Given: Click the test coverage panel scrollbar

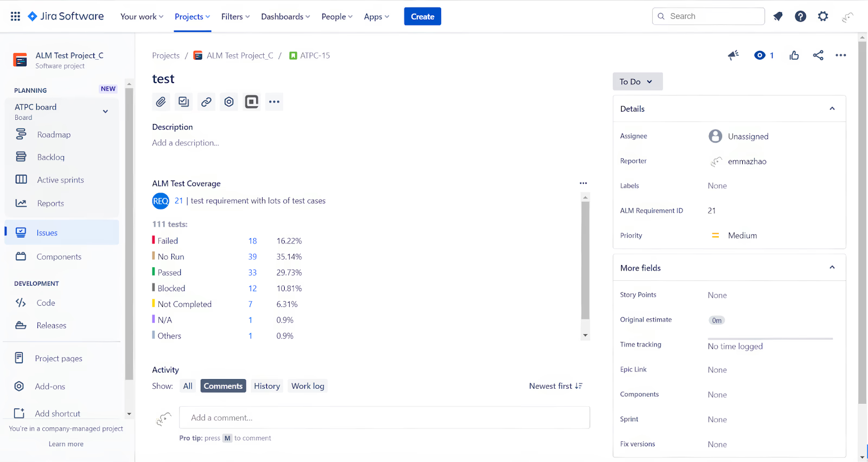Looking at the screenshot, I should (585, 260).
